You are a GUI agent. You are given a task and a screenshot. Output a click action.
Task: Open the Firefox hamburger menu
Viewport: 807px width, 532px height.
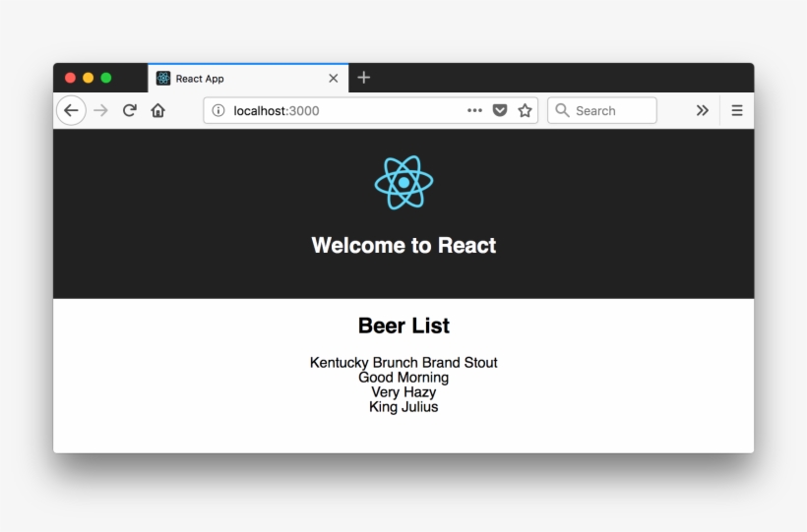737,110
